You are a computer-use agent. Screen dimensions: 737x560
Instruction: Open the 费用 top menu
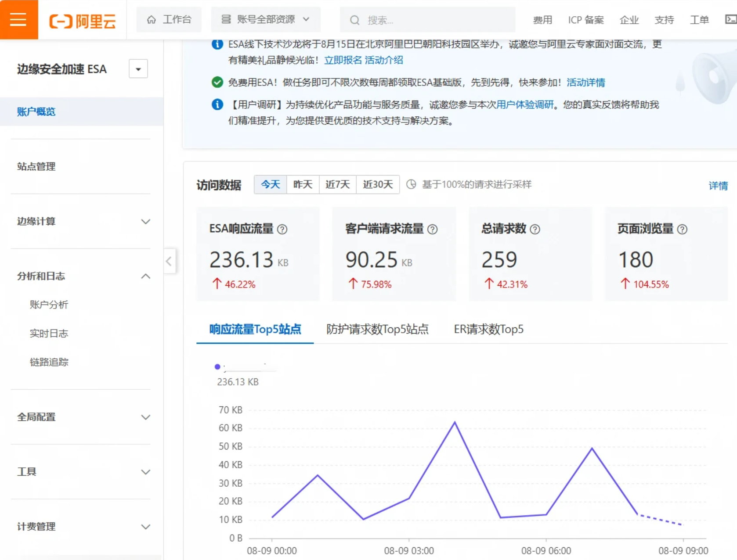542,20
